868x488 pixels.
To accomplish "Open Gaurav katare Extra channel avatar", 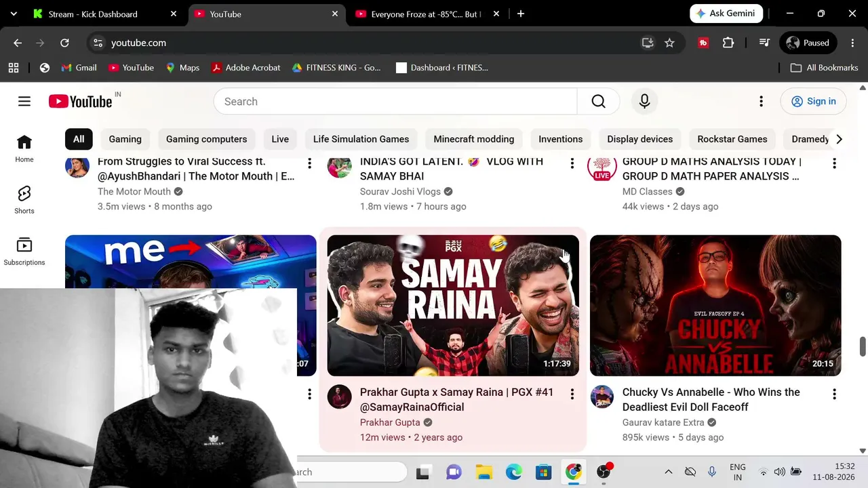I will (x=602, y=397).
